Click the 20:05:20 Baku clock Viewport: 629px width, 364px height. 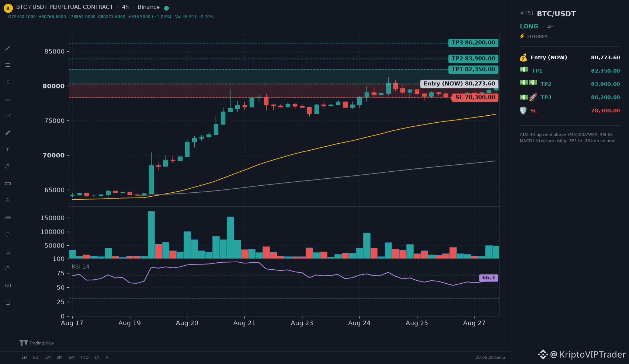pos(490,357)
